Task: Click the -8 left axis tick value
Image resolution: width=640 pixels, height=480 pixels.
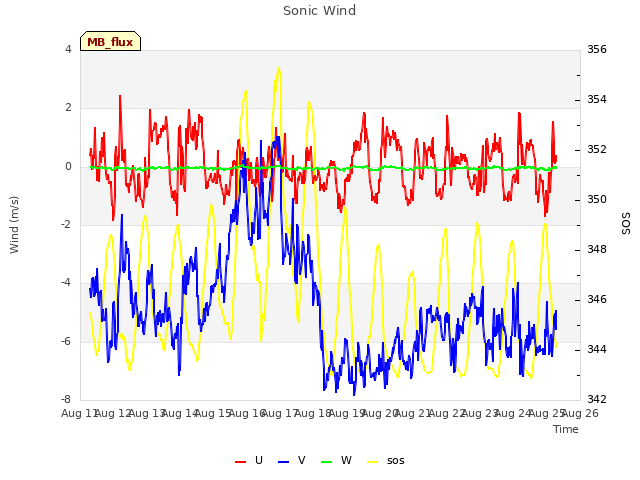Action: pos(66,399)
